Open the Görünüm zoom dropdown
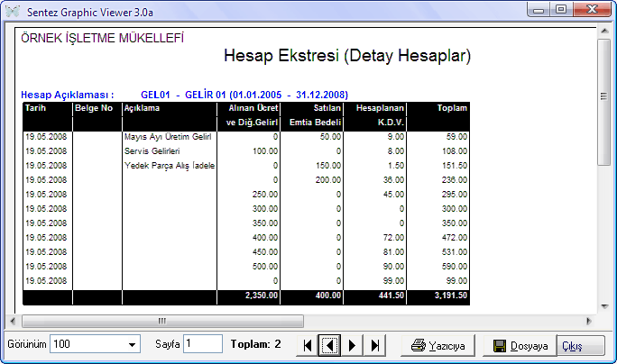 [x=134, y=344]
